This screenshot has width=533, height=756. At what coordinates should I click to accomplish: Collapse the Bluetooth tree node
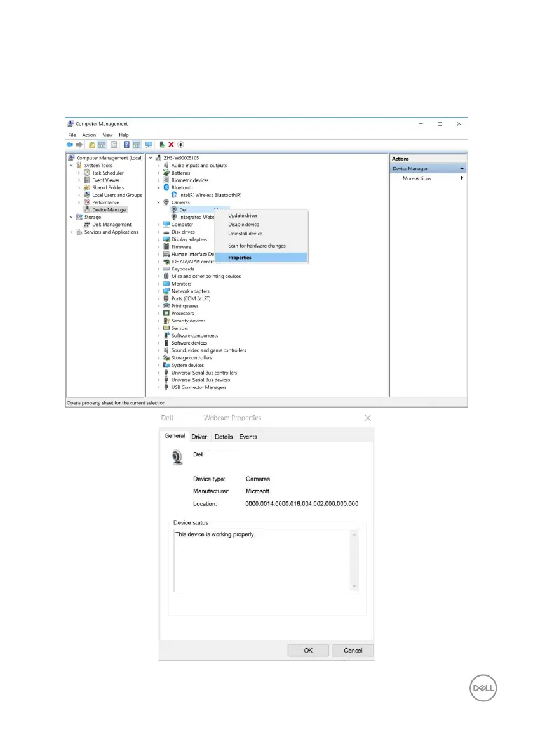point(158,187)
